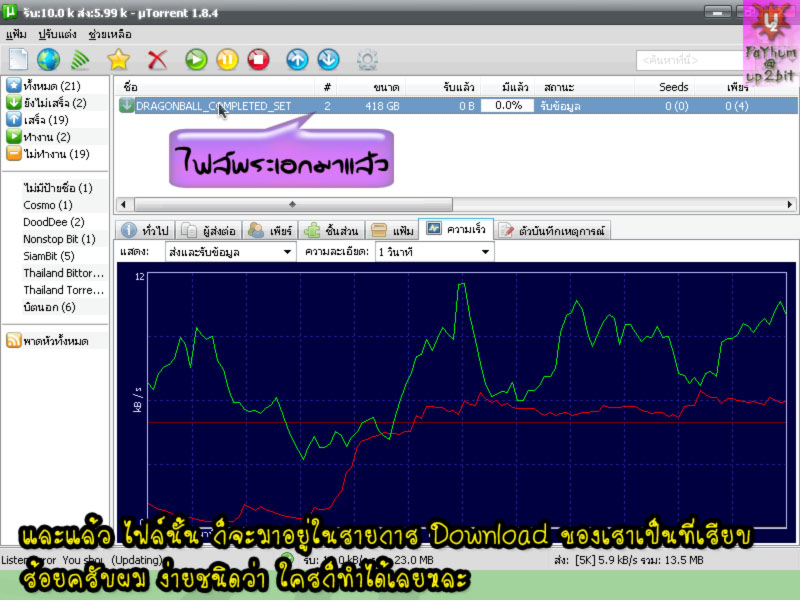
Task: Select the SiamBit (5) label
Action: [x=49, y=256]
